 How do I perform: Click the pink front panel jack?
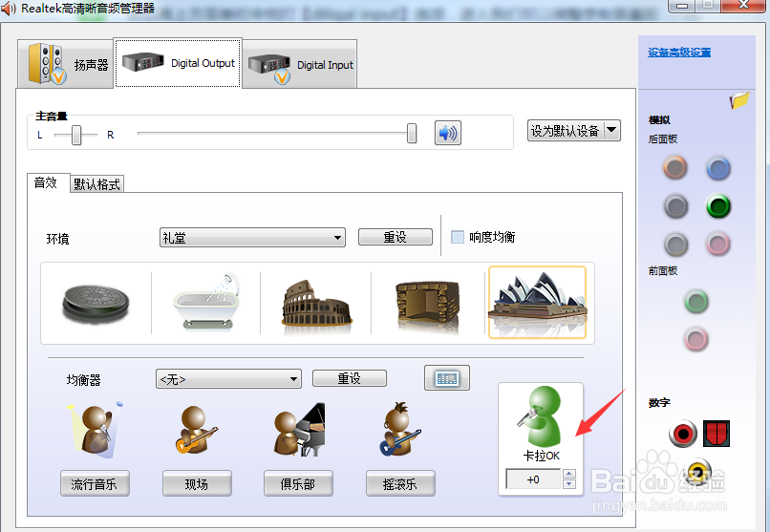pyautogui.click(x=695, y=339)
